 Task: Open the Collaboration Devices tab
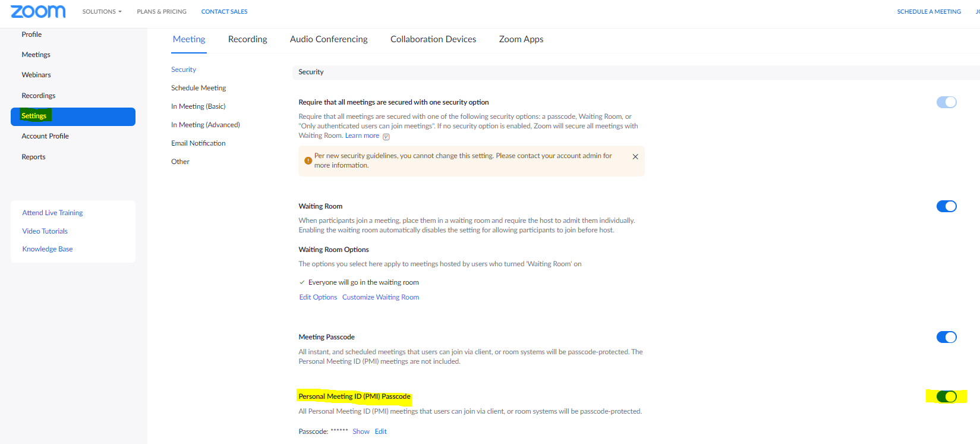(x=433, y=39)
